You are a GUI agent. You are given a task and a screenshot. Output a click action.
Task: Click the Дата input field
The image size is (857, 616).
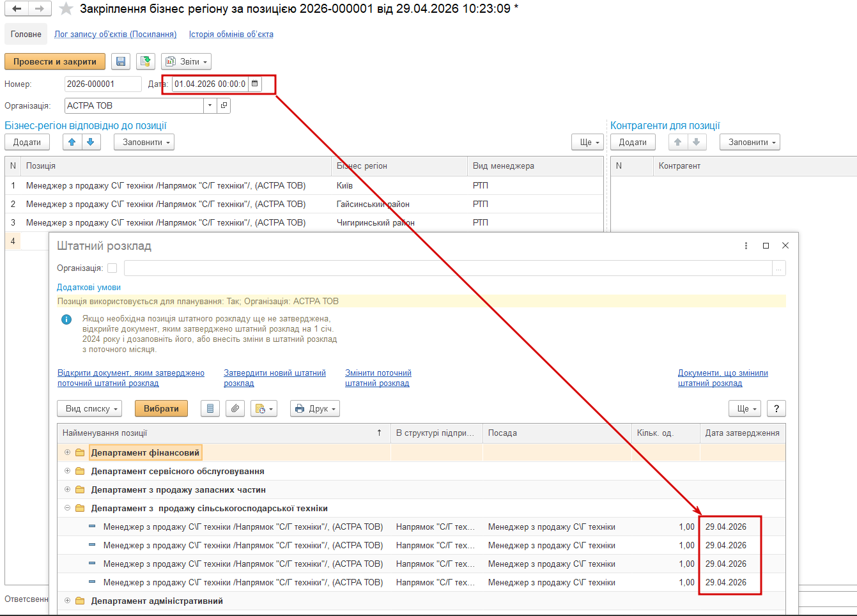[x=210, y=84]
